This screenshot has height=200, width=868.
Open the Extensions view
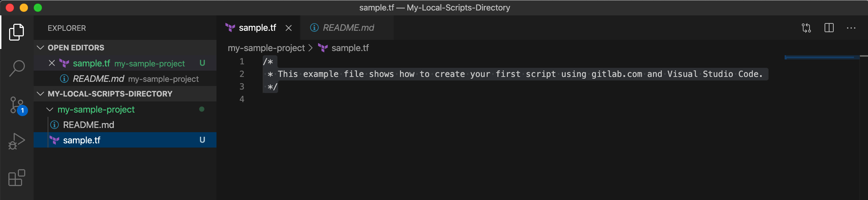pyautogui.click(x=16, y=178)
